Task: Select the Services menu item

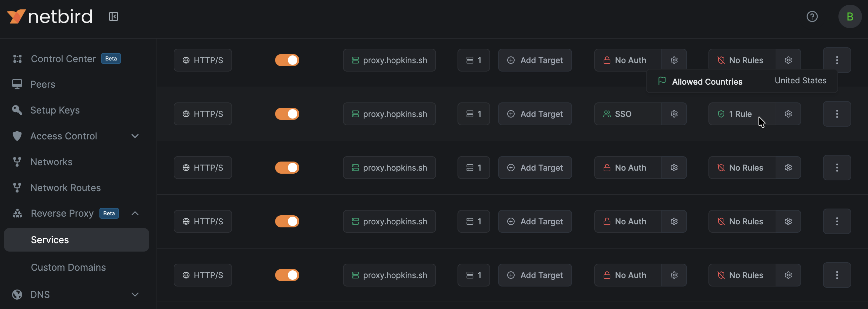Action: 49,239
